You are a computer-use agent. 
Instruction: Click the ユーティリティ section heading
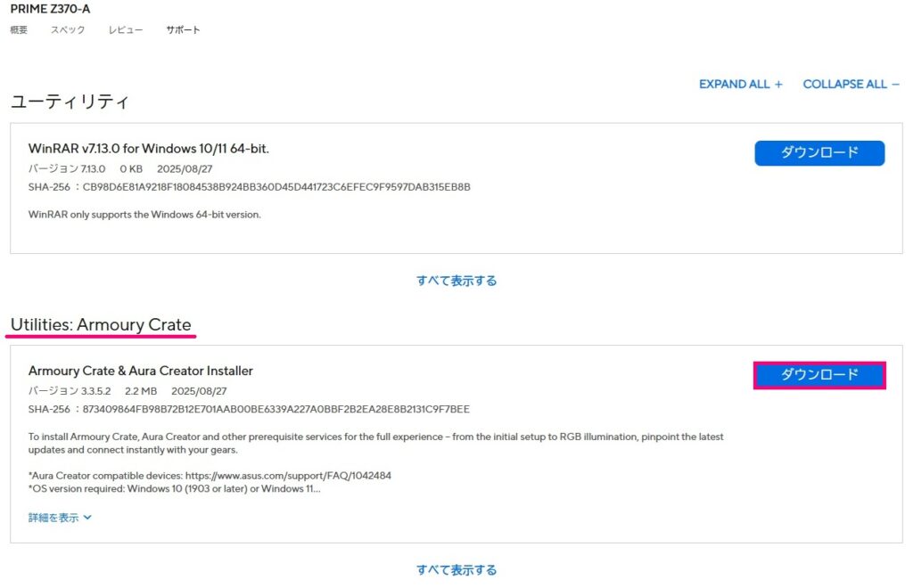70,102
